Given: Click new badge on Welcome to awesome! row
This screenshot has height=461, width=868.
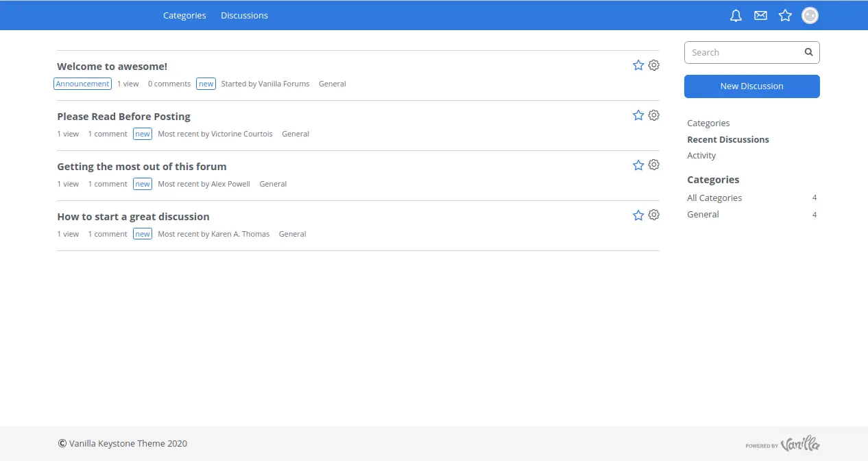Looking at the screenshot, I should coord(206,84).
